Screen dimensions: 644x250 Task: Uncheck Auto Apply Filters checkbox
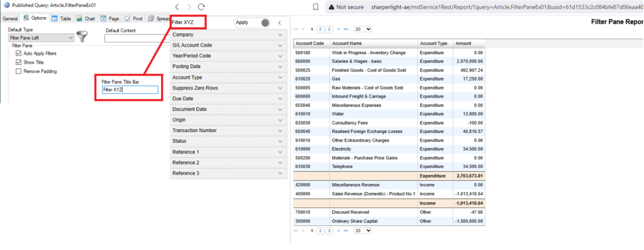tap(18, 54)
